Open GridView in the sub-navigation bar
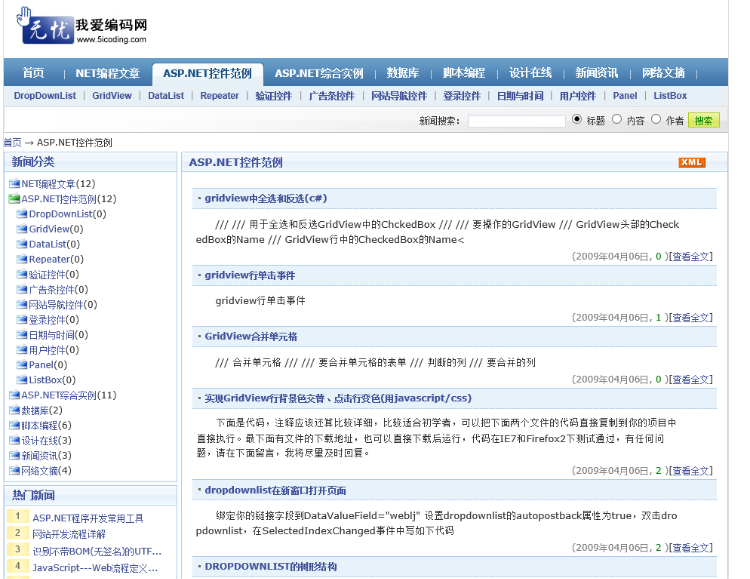Image resolution: width=750 pixels, height=579 pixels. click(112, 96)
